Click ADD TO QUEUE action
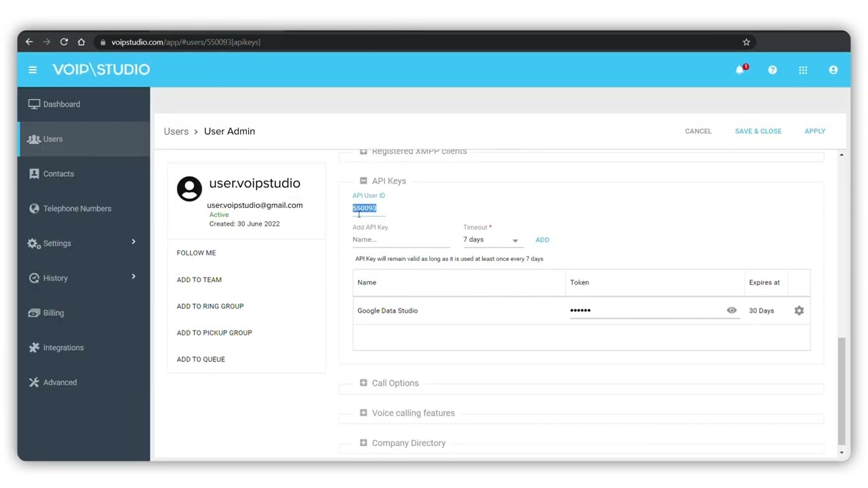The height and width of the screenshot is (488, 868). coord(201,359)
